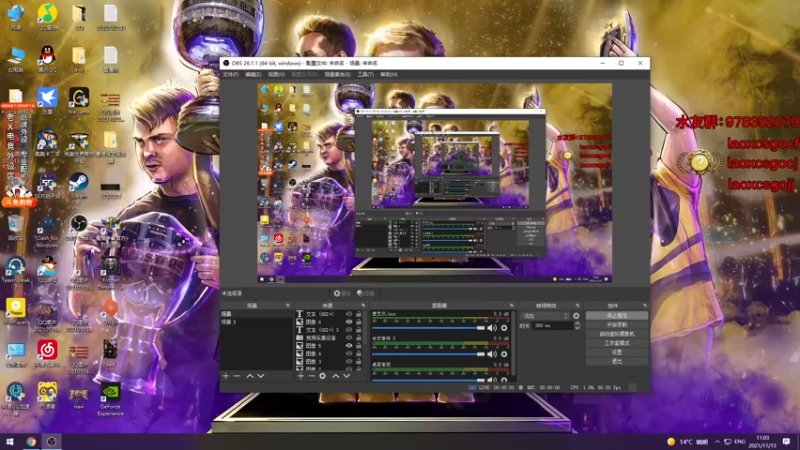The width and height of the screenshot is (800, 450).
Task: Toggle visibility of 视频采集设备 source
Action: 349,338
